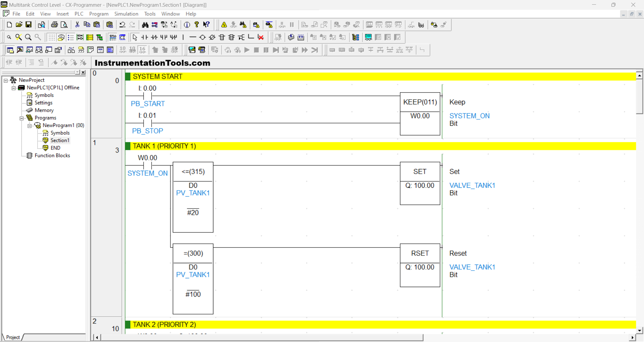Open Section1 in the project tree
Screen dimensions: 644x342
60,140
